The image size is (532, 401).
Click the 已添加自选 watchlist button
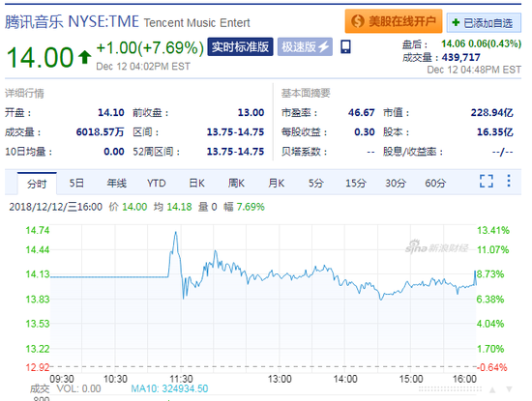484,23
